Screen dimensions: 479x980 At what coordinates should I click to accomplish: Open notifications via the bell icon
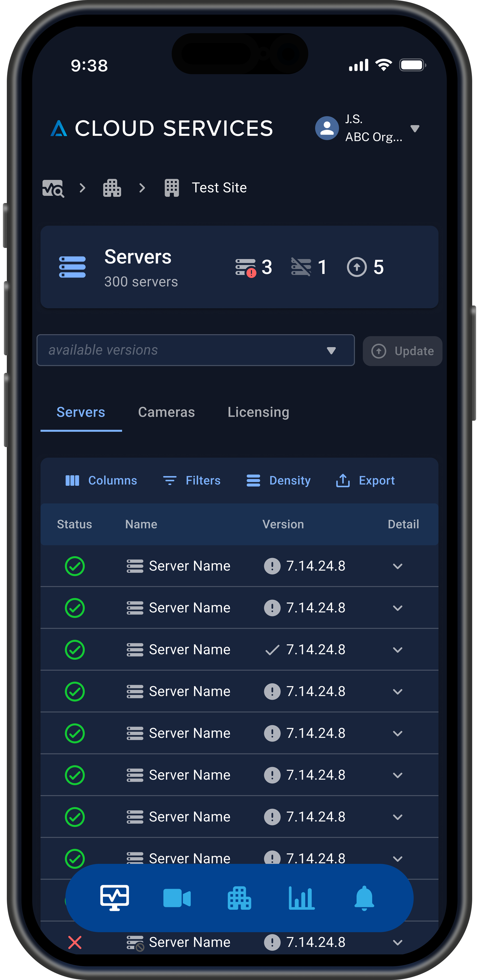tap(364, 898)
